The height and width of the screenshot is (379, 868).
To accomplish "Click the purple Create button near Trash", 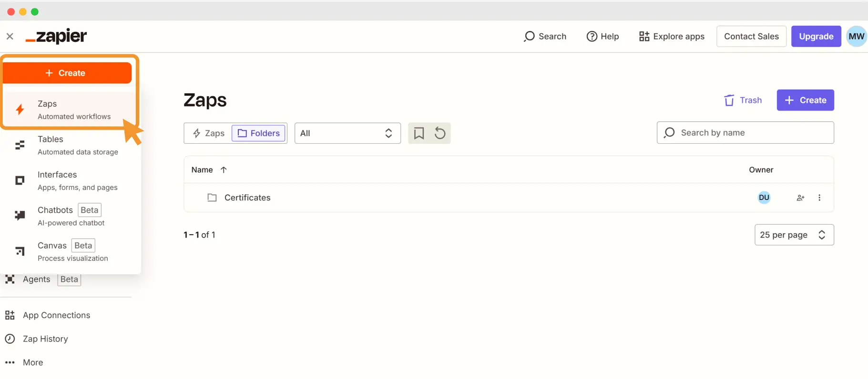I will [x=805, y=100].
